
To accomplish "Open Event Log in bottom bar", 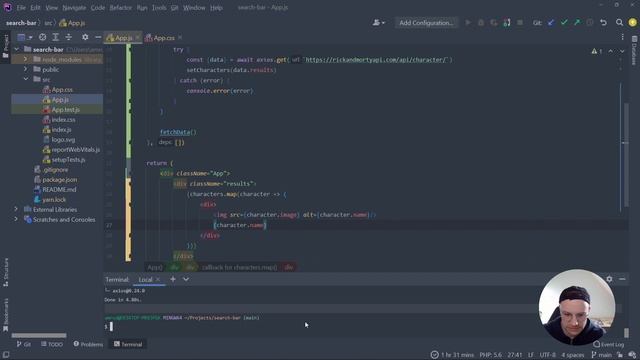I will (x=608, y=344).
